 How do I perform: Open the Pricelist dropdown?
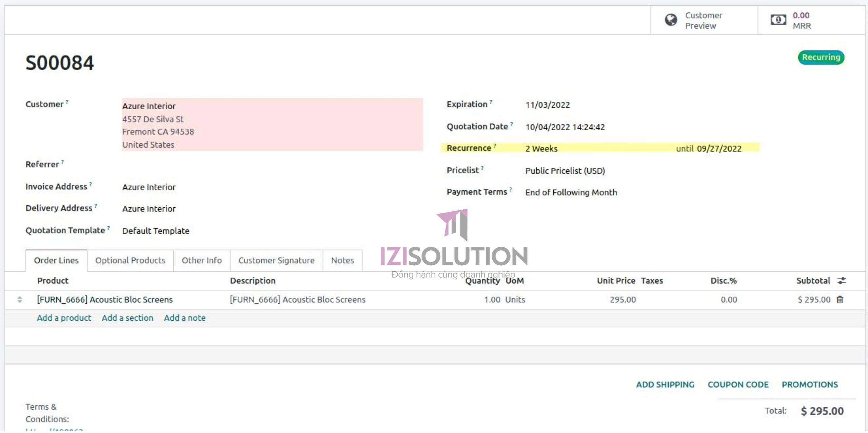coord(565,171)
